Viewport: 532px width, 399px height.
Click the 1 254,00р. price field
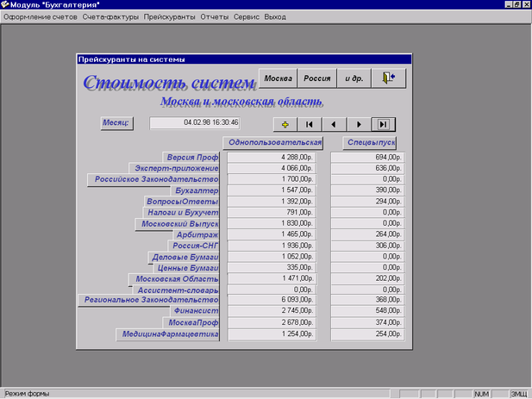click(272, 334)
